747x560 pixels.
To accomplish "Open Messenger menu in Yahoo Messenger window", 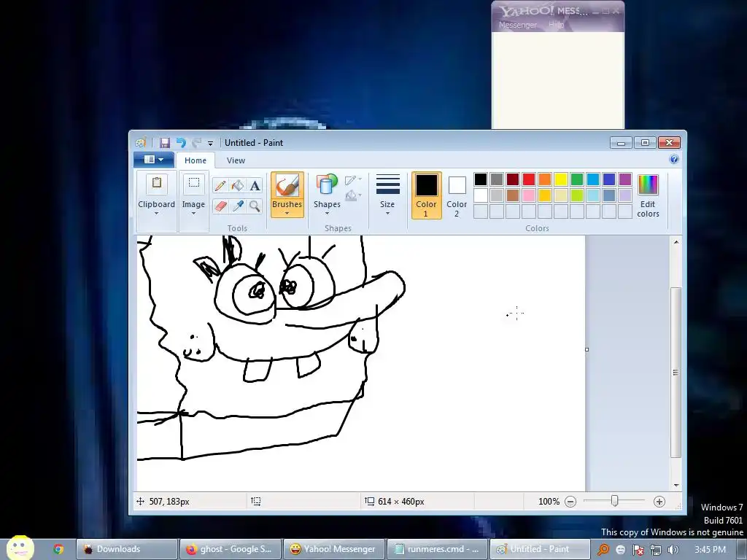I will click(x=517, y=25).
